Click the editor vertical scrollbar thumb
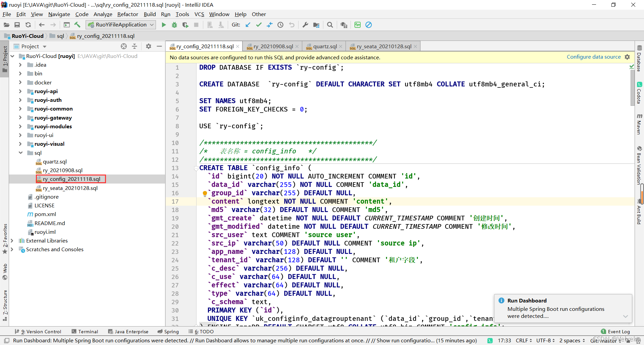The width and height of the screenshot is (644, 345). [x=633, y=88]
